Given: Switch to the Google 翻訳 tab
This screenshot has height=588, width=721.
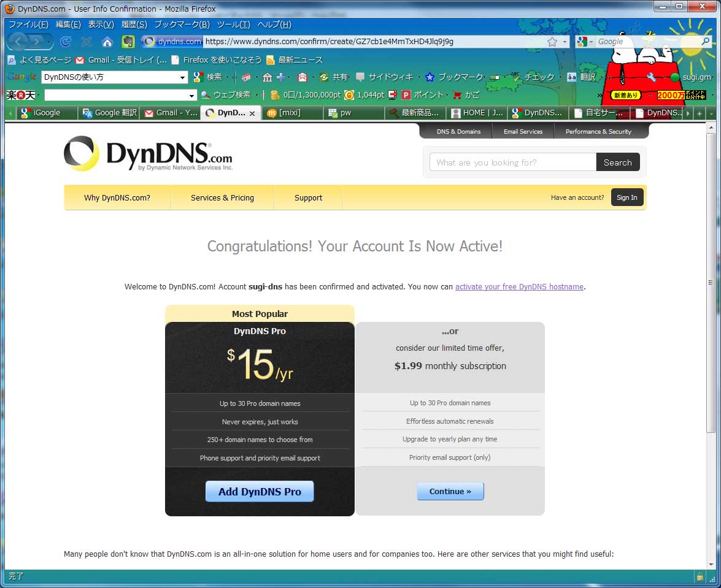Looking at the screenshot, I should tap(109, 113).
